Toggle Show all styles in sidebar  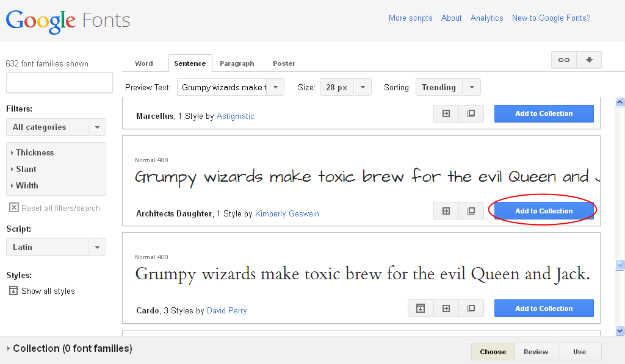[42, 291]
